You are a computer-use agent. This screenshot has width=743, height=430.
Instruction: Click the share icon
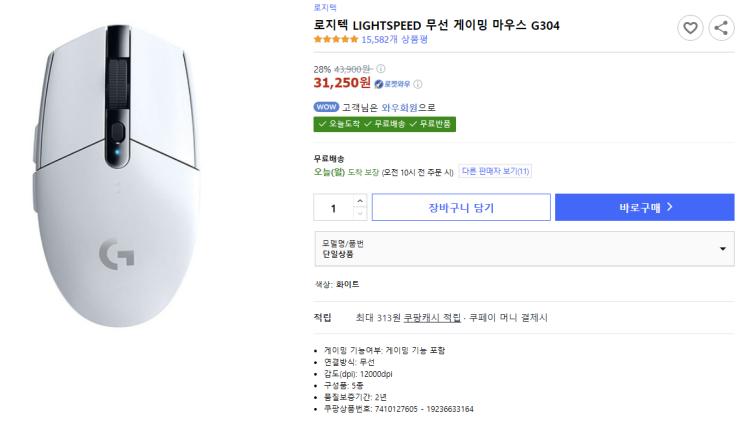tap(721, 28)
